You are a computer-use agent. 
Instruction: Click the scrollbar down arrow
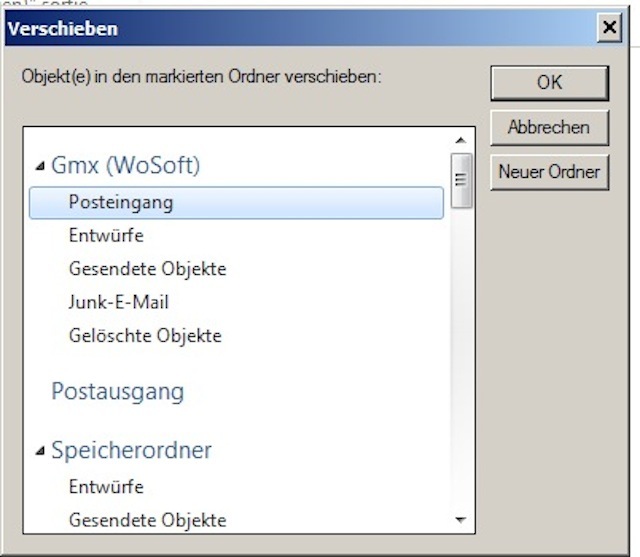(x=461, y=520)
